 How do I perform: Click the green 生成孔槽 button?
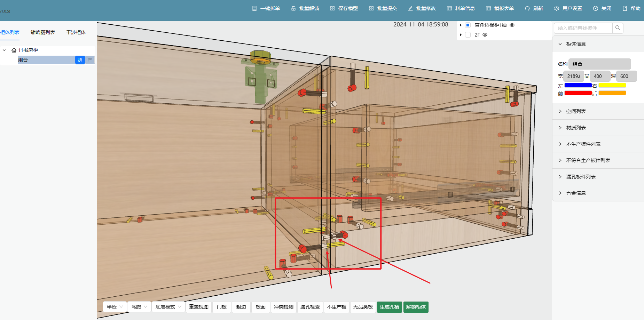point(389,307)
